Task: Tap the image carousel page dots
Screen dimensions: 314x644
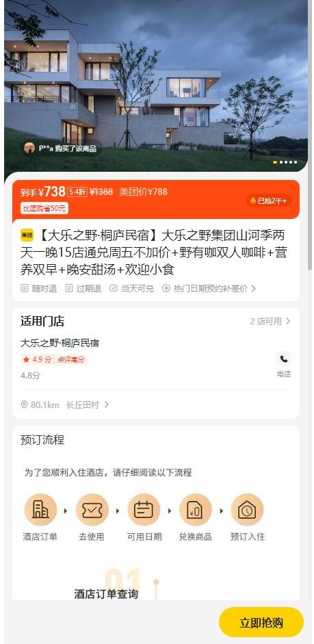Action: [285, 162]
